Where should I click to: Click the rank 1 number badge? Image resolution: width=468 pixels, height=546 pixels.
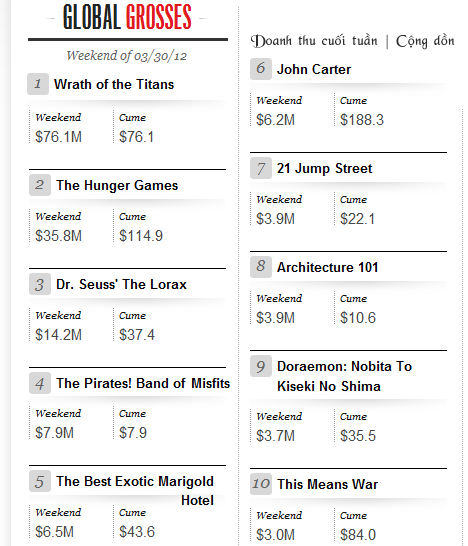38,84
